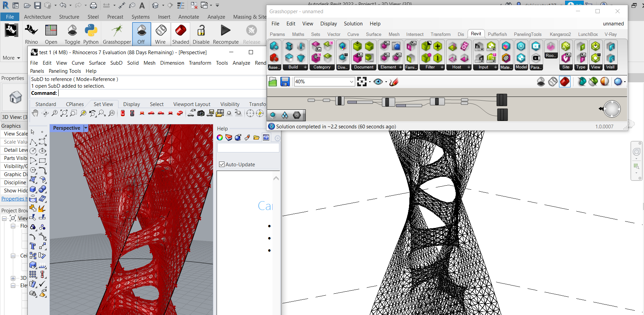The width and height of the screenshot is (644, 315).
Task: Expand the Build panel in Grasshopper ribbon
Action: [305, 67]
